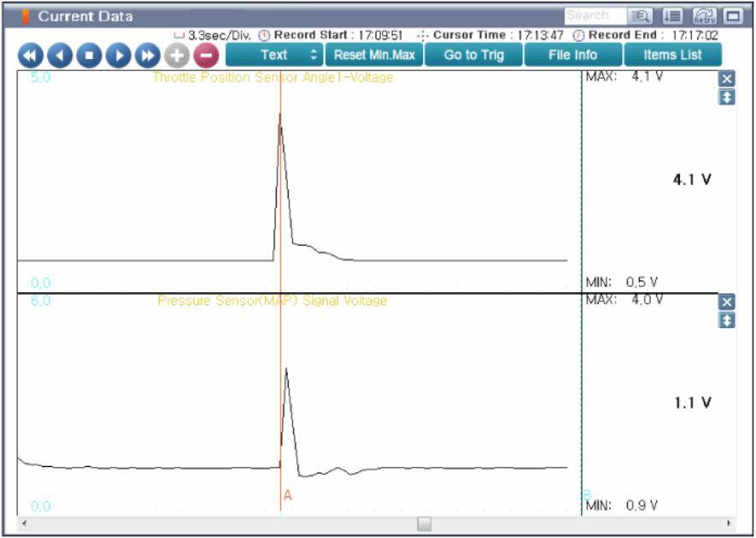Viewport: 756px width, 538px height.
Task: Click the red minus zoom icon
Action: (x=206, y=56)
